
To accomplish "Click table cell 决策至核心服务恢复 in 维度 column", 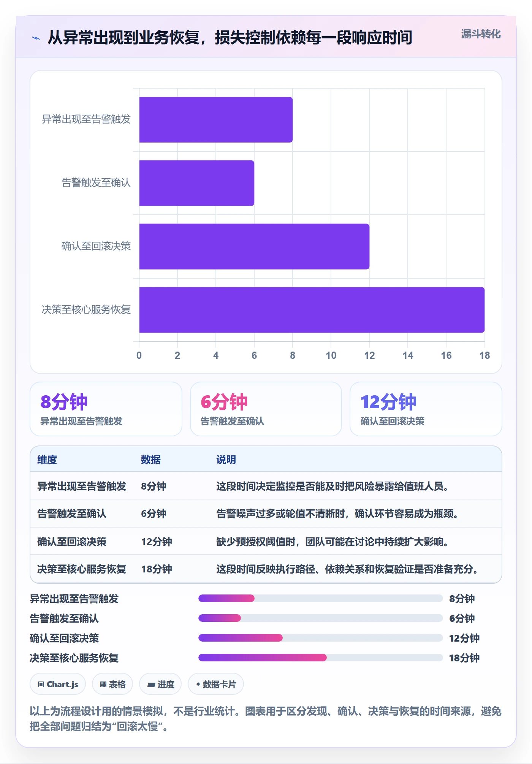I will pos(82,569).
